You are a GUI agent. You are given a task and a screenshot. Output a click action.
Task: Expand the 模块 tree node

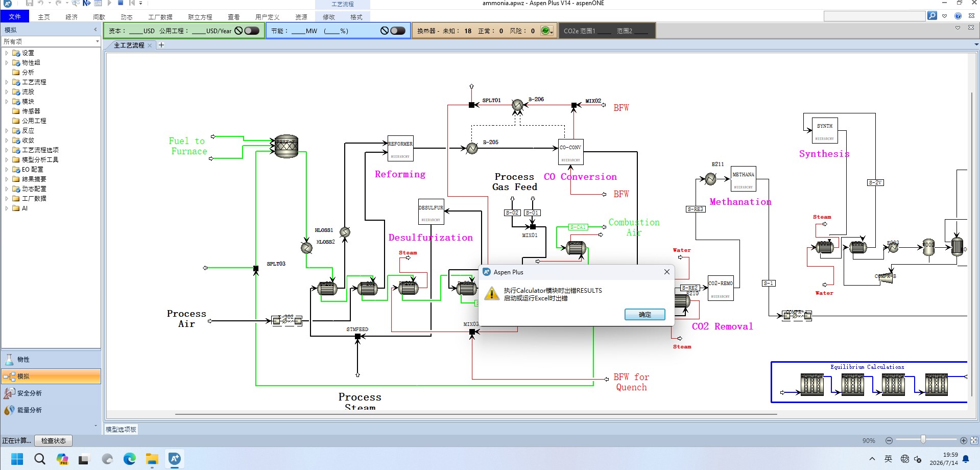coord(7,102)
